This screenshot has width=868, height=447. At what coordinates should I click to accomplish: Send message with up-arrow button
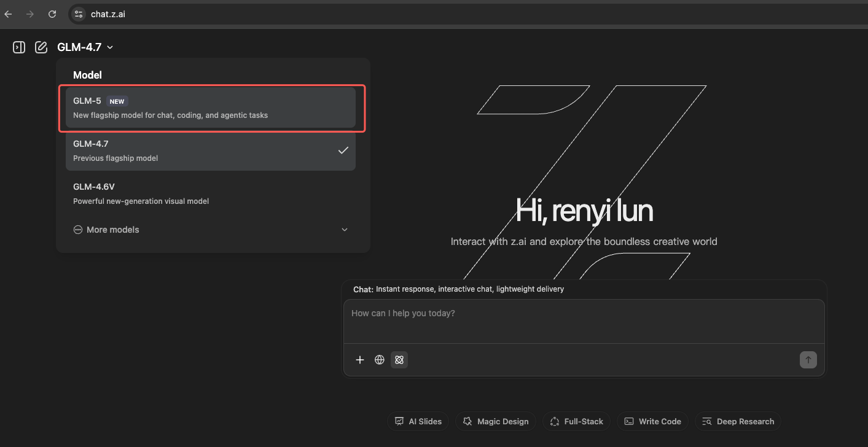click(808, 360)
